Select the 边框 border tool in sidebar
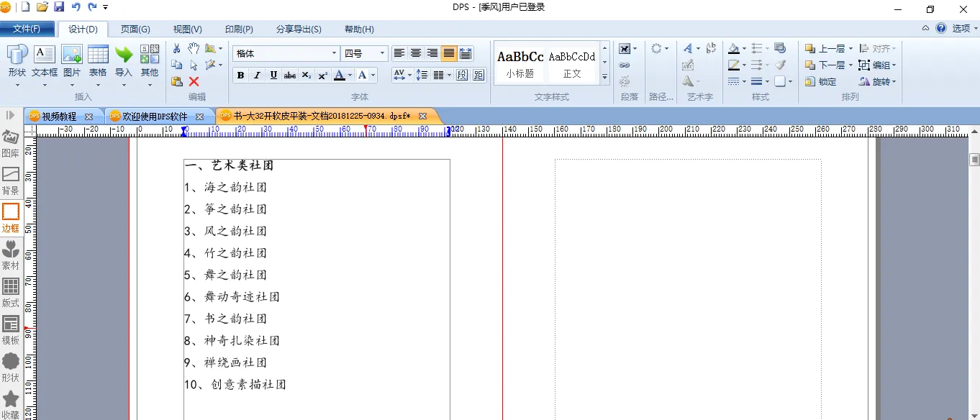 point(11,219)
